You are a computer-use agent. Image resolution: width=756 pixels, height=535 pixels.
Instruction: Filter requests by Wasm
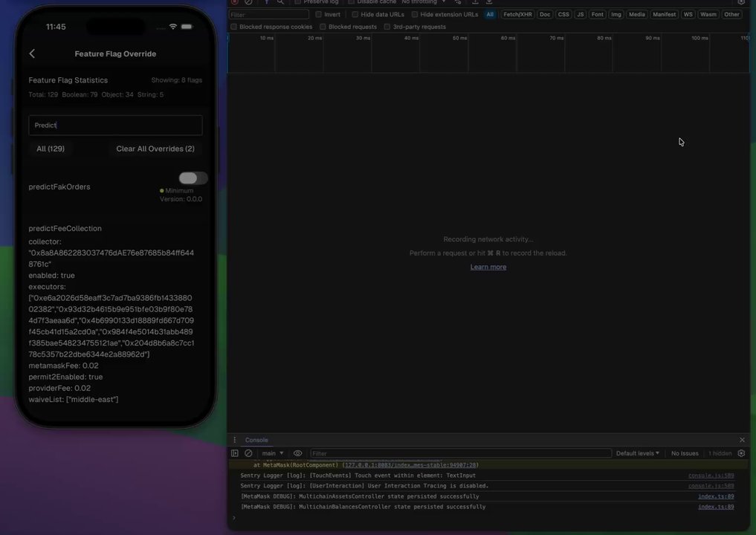click(708, 14)
